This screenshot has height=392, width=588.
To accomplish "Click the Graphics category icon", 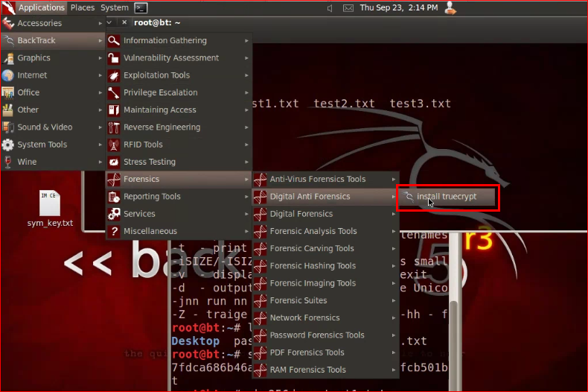I will (8, 58).
